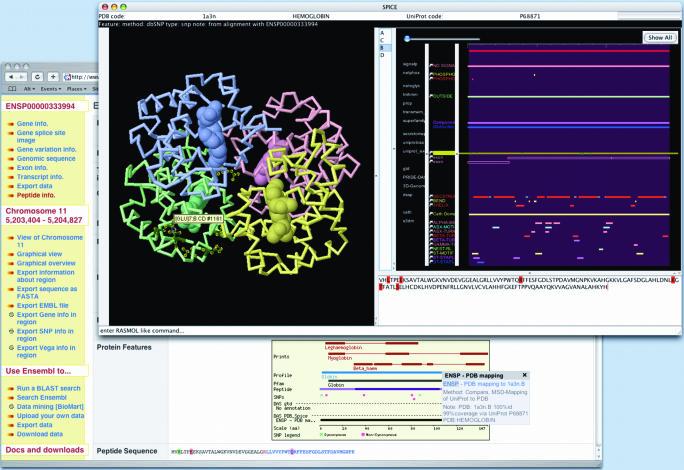Click the Leghaemoglobin Prints feature label
Image resolution: width=684 pixels, height=470 pixels.
pyautogui.click(x=343, y=348)
